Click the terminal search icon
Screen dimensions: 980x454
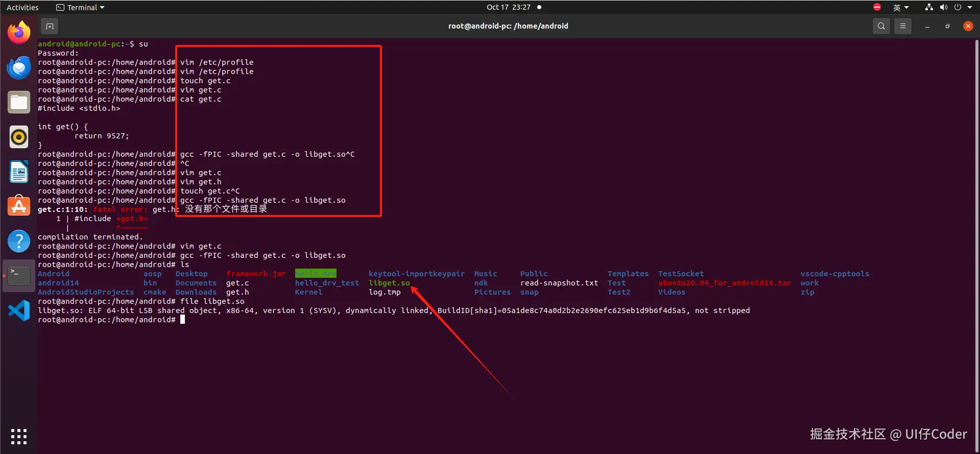(x=881, y=26)
